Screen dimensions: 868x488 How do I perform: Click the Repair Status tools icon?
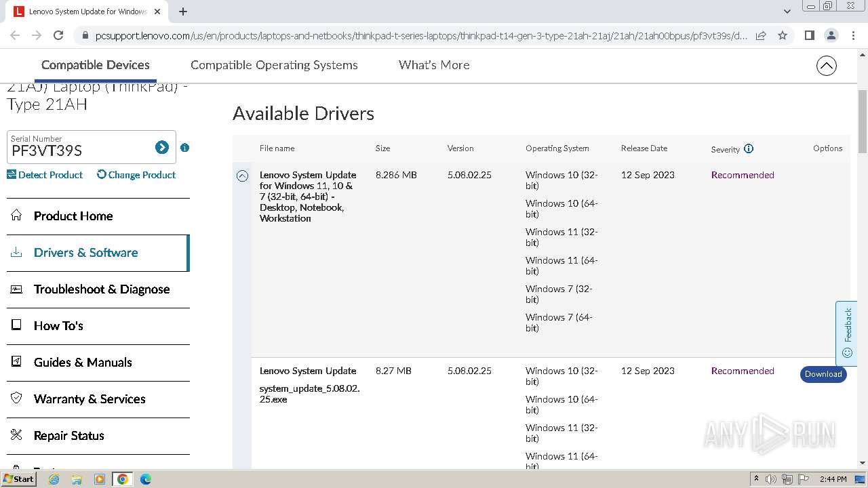point(16,435)
